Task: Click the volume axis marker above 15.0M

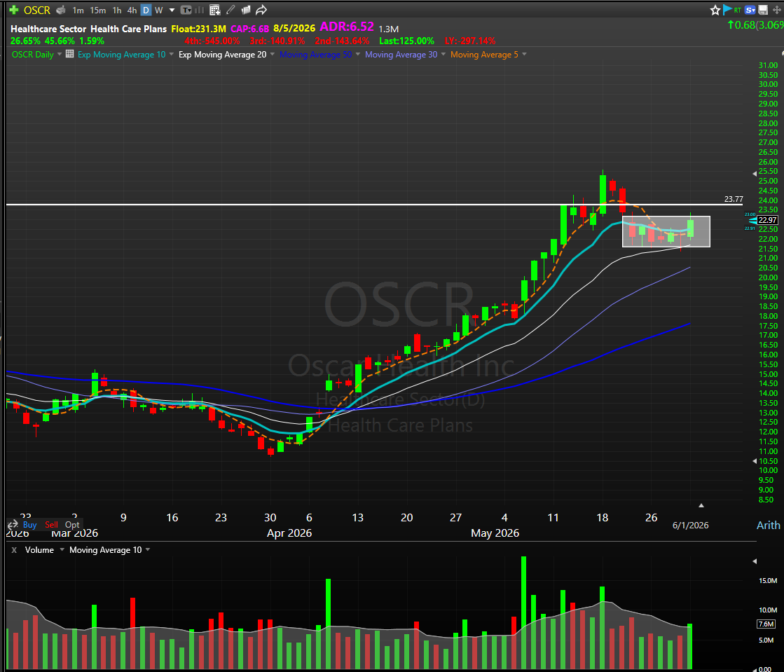Action: (755, 561)
